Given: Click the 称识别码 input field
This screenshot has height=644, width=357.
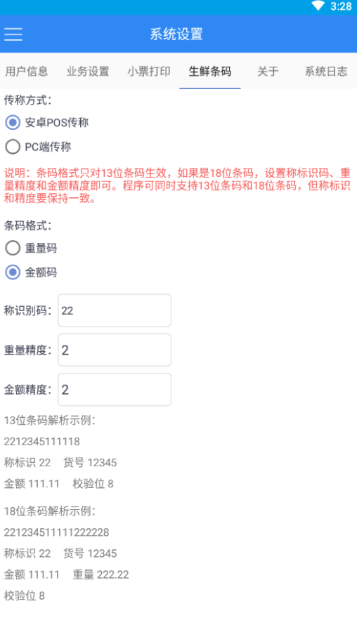Looking at the screenshot, I should [x=115, y=310].
